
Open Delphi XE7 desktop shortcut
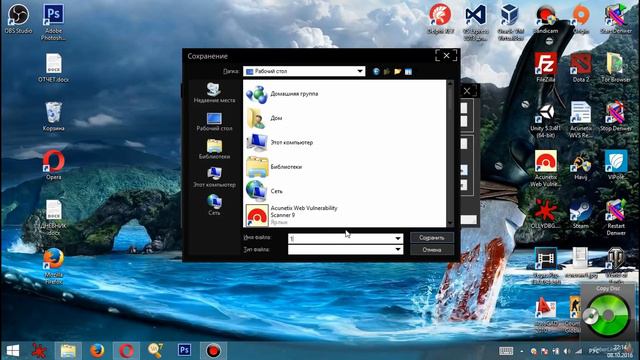(x=440, y=18)
